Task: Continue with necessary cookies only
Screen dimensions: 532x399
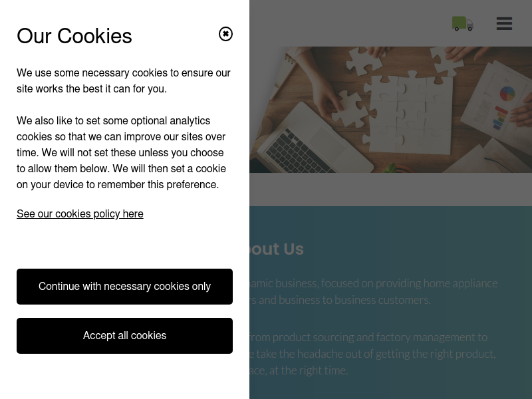Action: coord(124,287)
